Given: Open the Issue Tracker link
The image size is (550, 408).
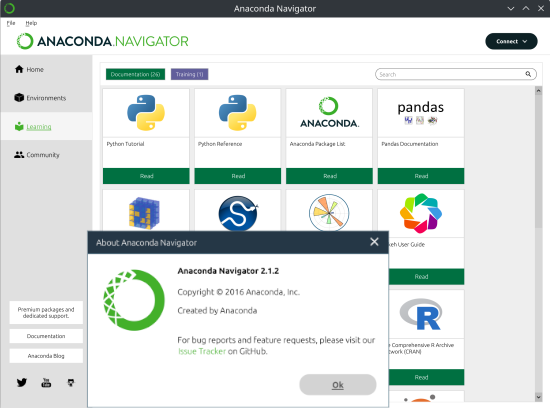Looking at the screenshot, I should 202,351.
